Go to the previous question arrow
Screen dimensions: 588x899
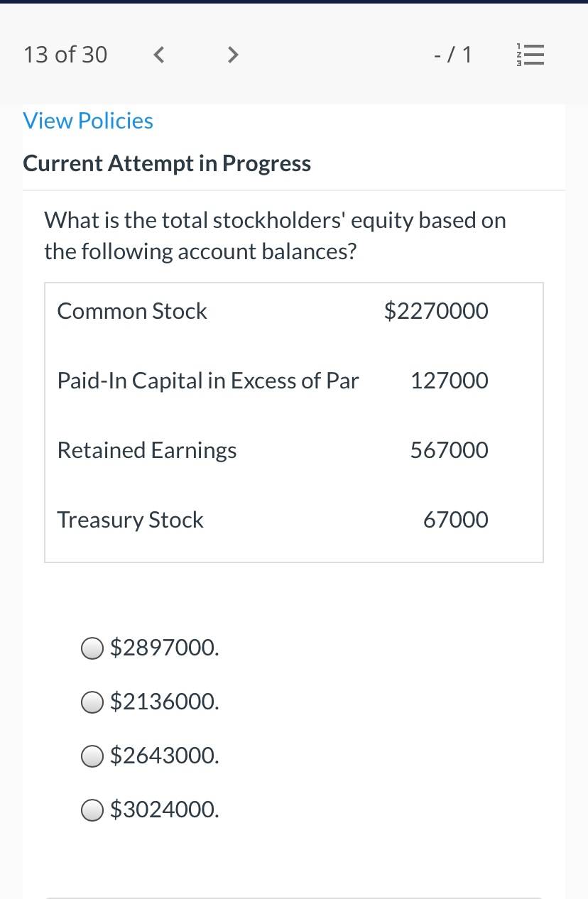(x=160, y=55)
